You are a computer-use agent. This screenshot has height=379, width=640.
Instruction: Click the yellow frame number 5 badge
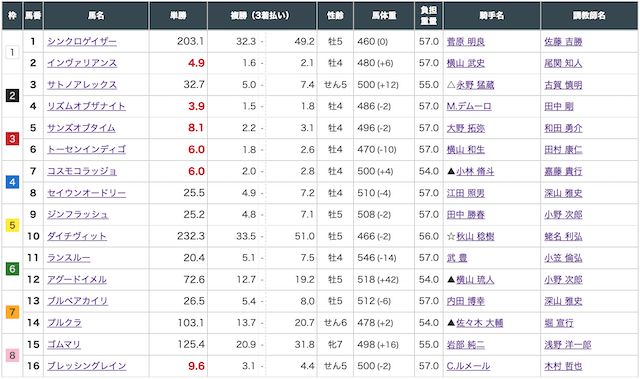(12, 225)
